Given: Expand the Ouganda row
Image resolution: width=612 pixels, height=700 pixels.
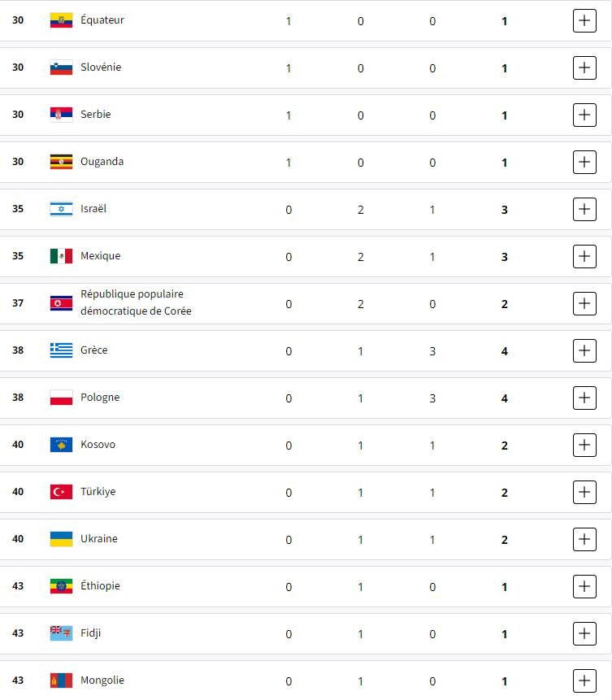Looking at the screenshot, I should click(584, 163).
